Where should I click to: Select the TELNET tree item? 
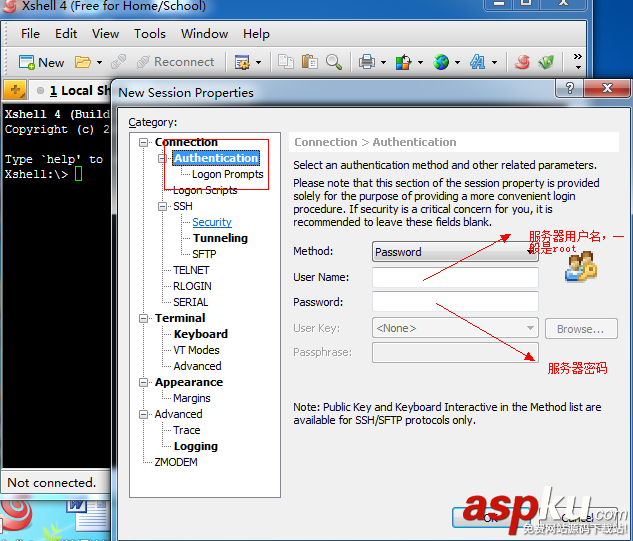tap(191, 270)
